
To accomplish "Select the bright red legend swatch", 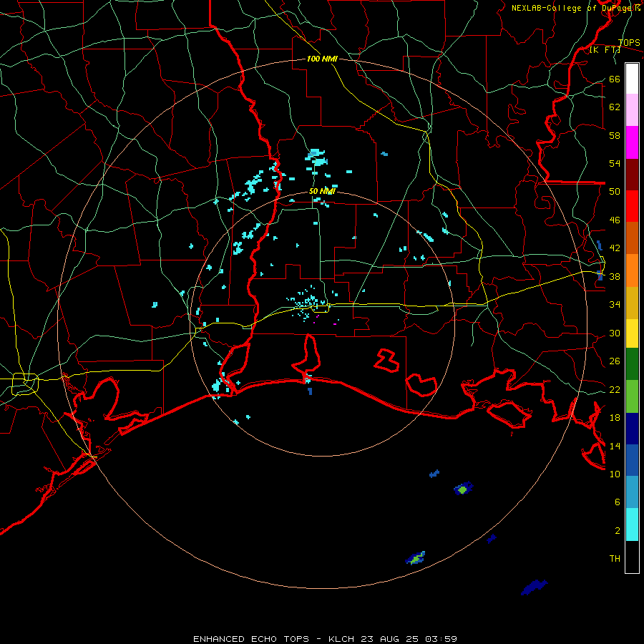I will 632,206.
